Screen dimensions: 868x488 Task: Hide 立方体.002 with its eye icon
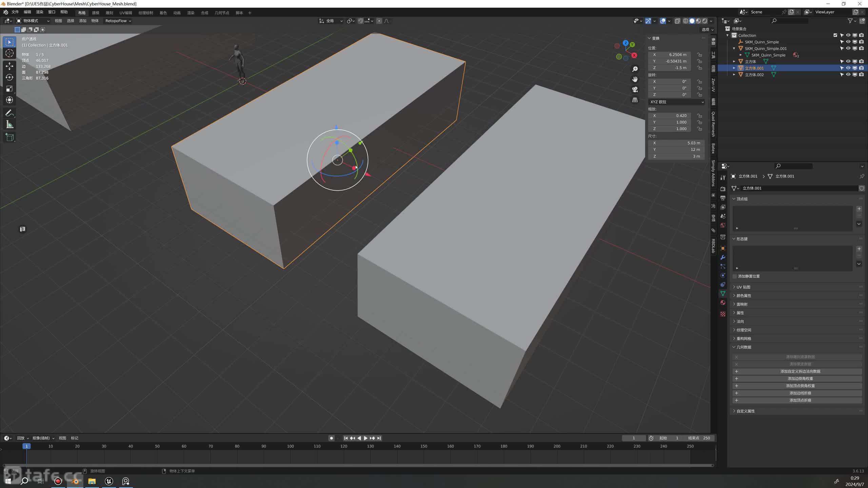coord(848,75)
